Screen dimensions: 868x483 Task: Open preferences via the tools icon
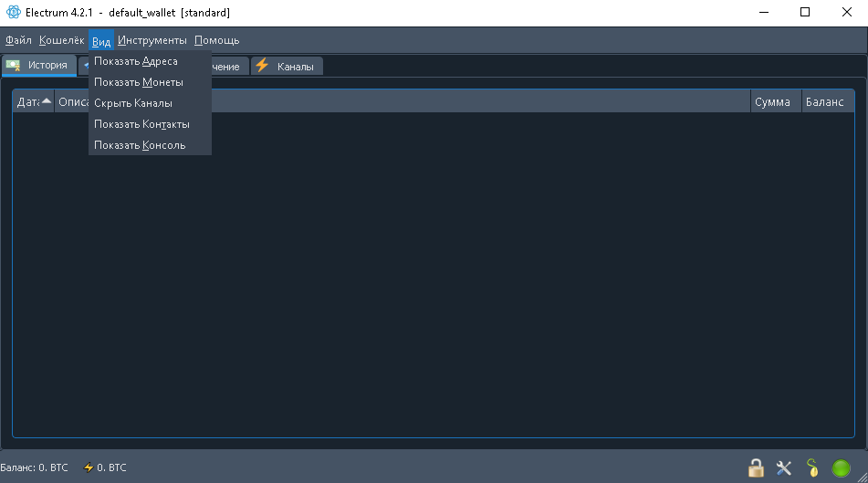784,468
